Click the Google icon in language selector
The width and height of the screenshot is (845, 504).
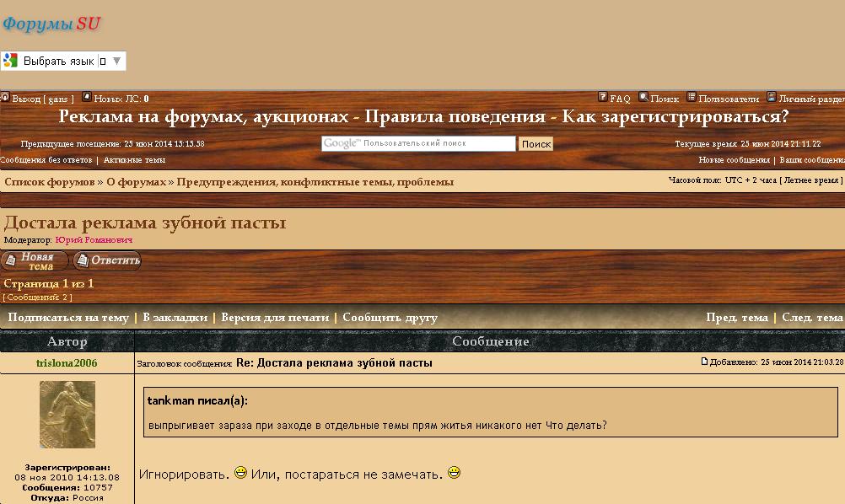[x=11, y=61]
